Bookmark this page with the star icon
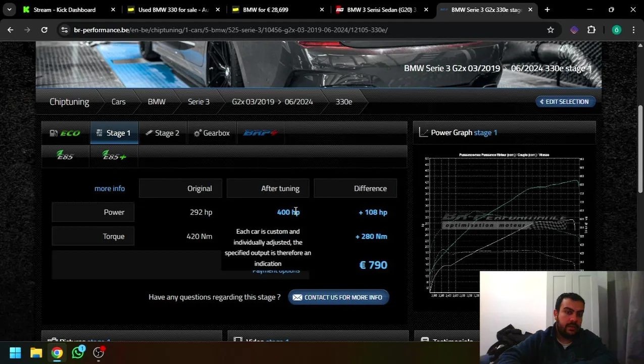The height and width of the screenshot is (364, 644). [551, 30]
